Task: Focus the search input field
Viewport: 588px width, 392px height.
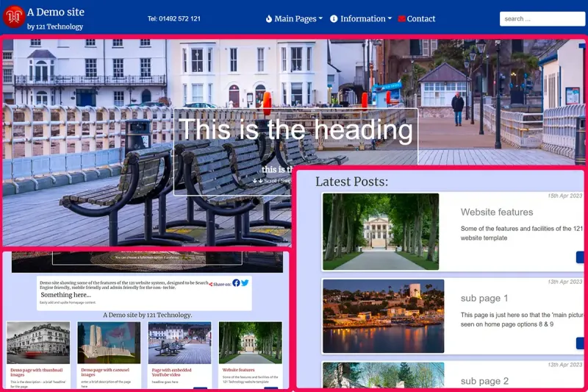Action: point(542,19)
